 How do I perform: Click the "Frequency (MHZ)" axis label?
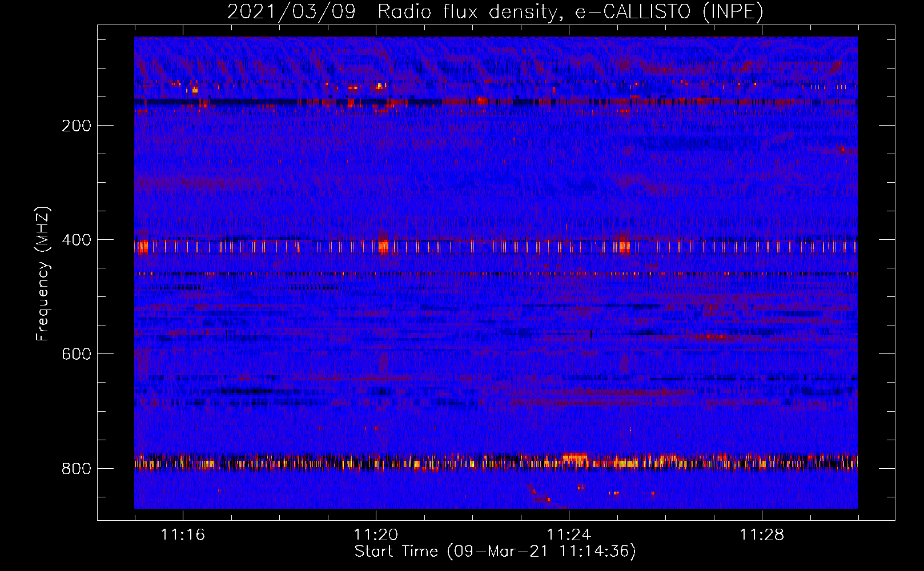click(43, 274)
